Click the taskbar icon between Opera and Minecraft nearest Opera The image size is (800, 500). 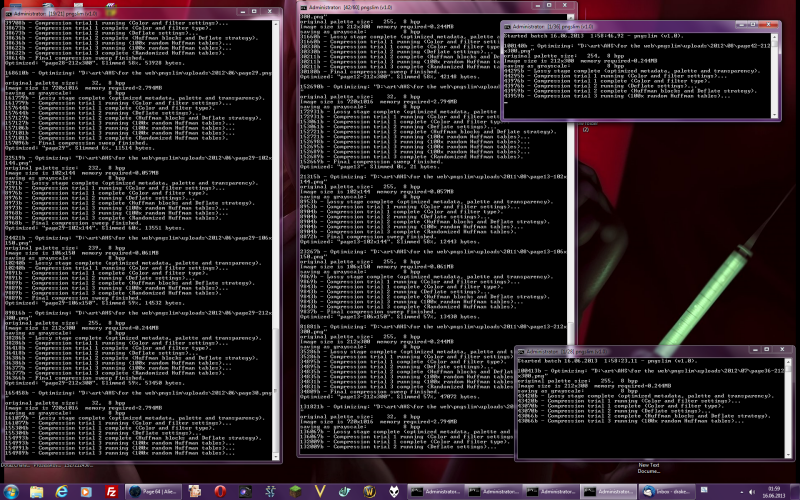[245, 492]
